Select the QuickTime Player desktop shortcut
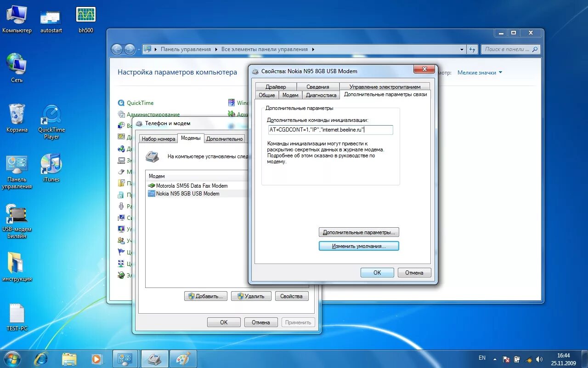 pyautogui.click(x=51, y=121)
